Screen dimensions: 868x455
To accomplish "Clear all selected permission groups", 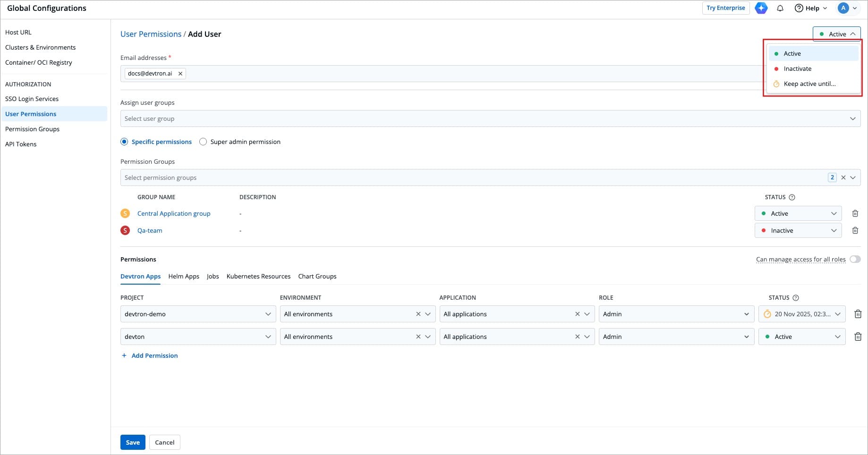I will point(843,177).
